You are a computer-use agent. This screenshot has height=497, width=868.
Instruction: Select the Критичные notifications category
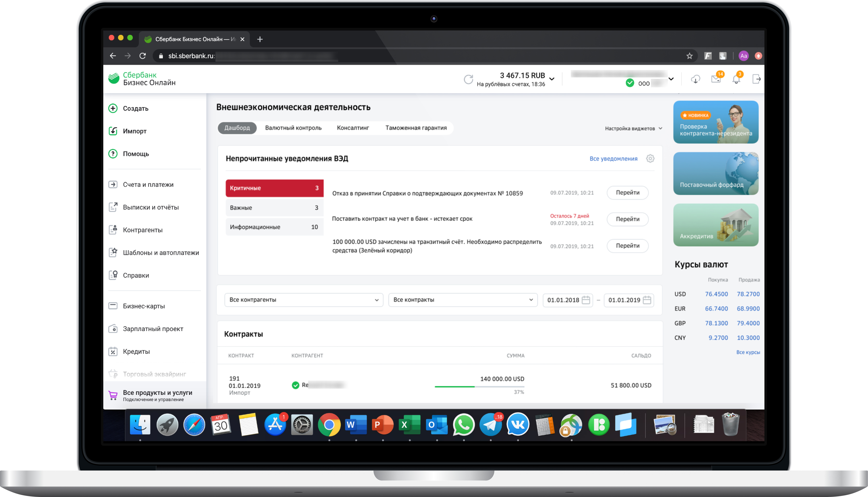(274, 188)
